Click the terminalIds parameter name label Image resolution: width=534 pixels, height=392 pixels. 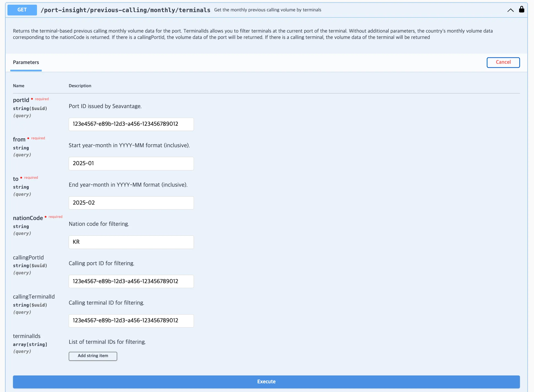tap(27, 336)
